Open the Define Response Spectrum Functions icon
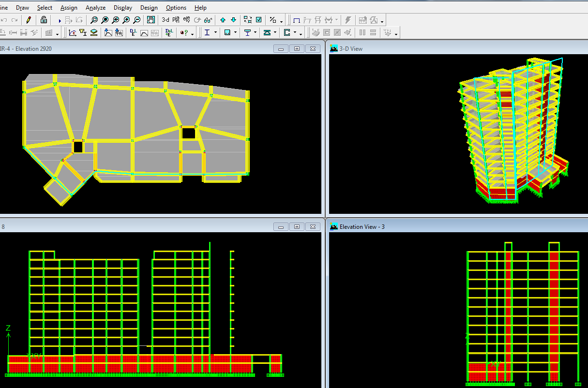Screen dimensions: 588x388 (x=108, y=33)
